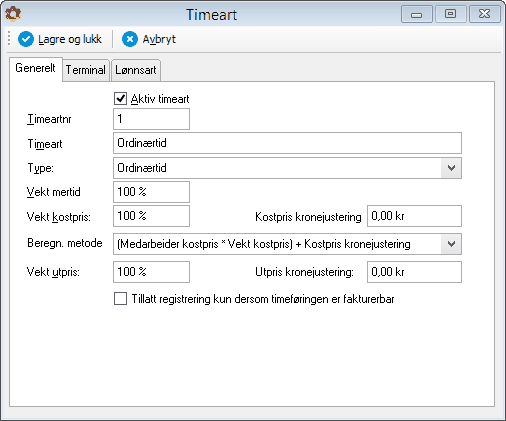Close the Timeart window

[x=484, y=14]
